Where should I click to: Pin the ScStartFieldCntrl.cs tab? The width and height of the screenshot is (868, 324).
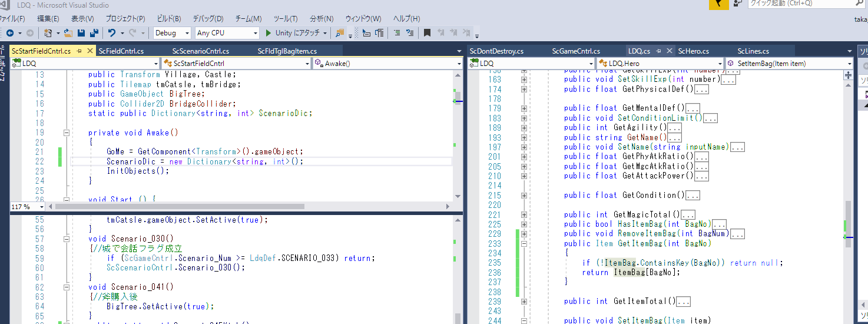pyautogui.click(x=79, y=51)
